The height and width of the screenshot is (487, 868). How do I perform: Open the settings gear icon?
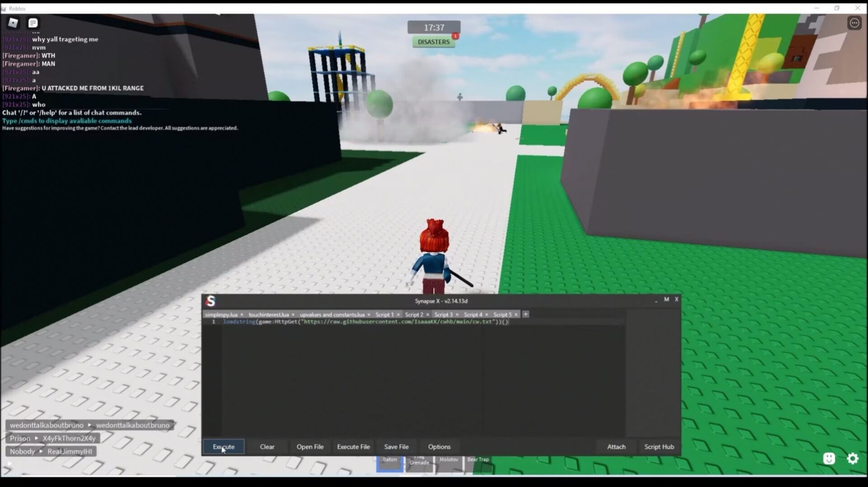[853, 459]
